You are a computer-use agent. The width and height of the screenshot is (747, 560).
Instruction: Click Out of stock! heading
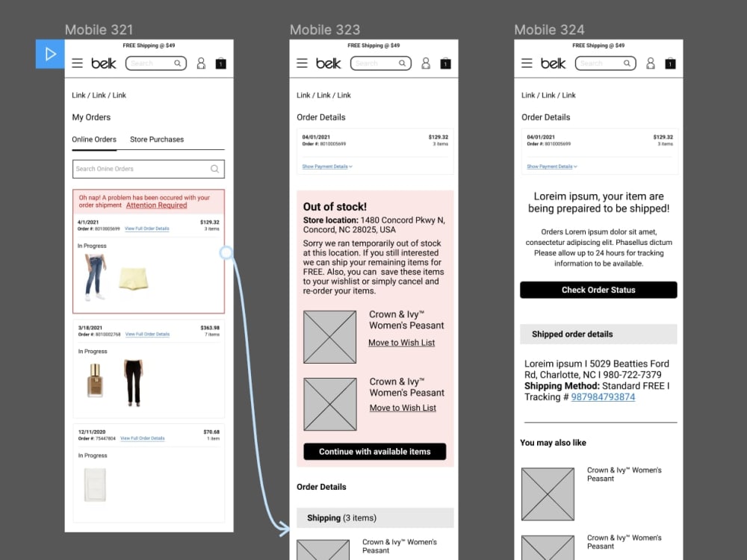pyautogui.click(x=335, y=207)
